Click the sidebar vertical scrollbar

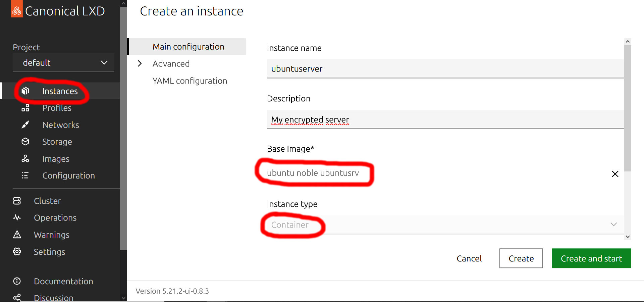pos(123,129)
